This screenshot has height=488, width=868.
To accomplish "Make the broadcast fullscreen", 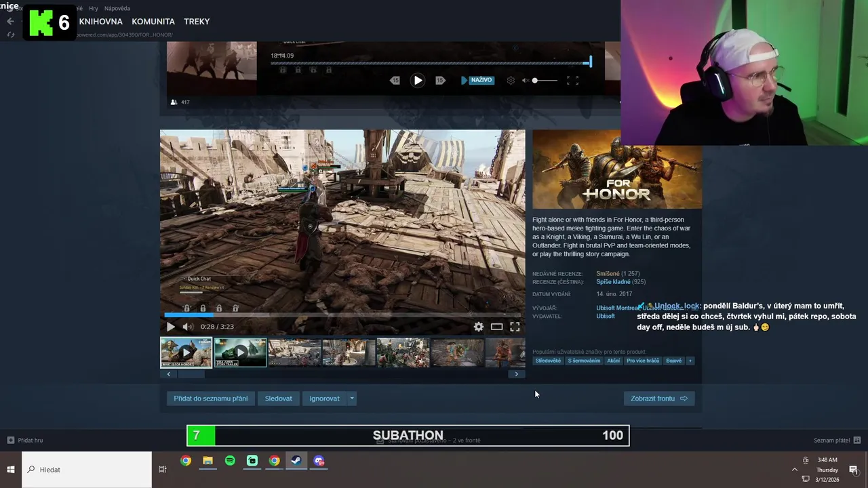I will [x=572, y=80].
